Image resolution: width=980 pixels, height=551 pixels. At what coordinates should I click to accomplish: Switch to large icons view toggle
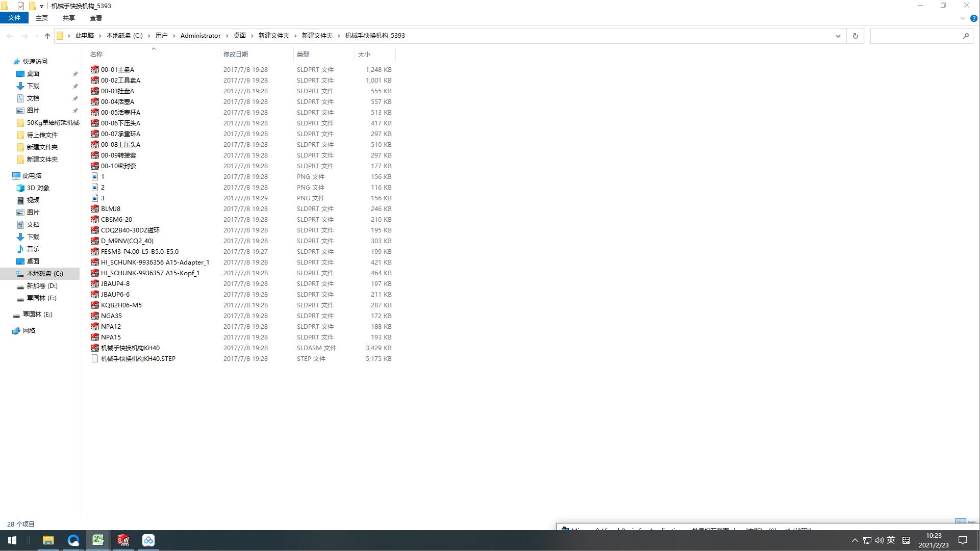pos(972,523)
